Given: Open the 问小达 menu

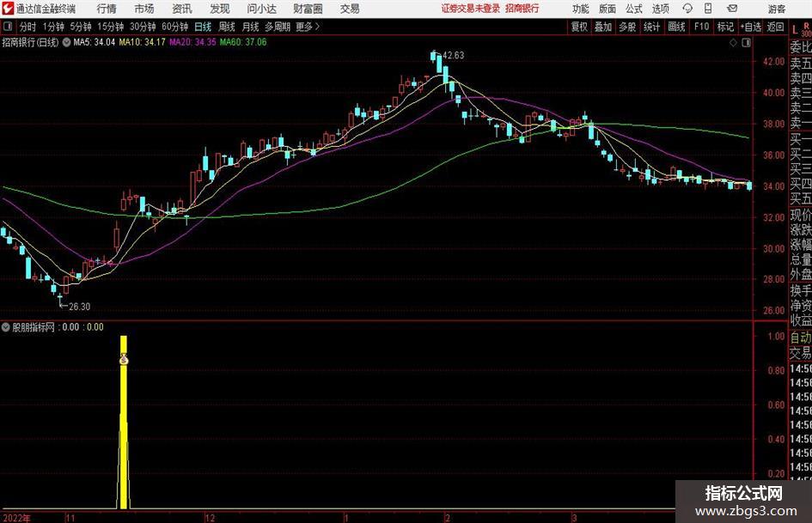Looking at the screenshot, I should tap(261, 9).
